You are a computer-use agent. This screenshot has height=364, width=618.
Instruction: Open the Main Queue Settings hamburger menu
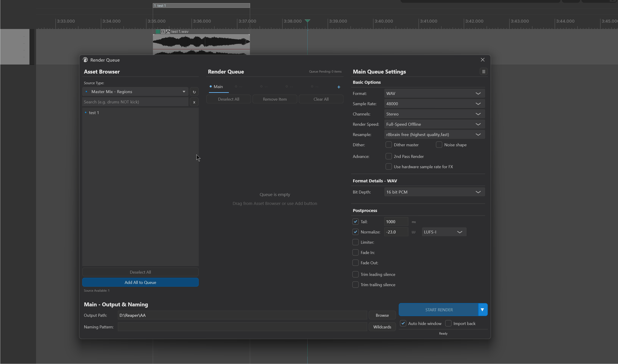coord(483,72)
